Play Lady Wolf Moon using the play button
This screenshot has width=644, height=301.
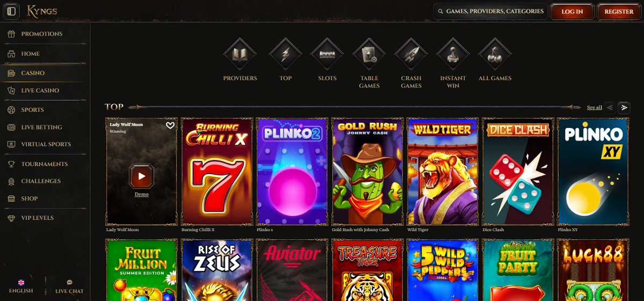(142, 176)
